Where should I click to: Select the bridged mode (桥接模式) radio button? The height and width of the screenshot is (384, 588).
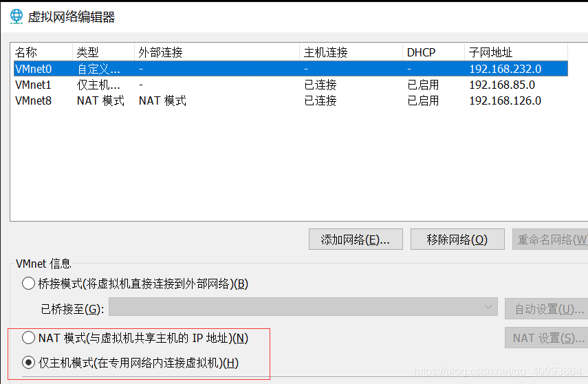coord(28,284)
